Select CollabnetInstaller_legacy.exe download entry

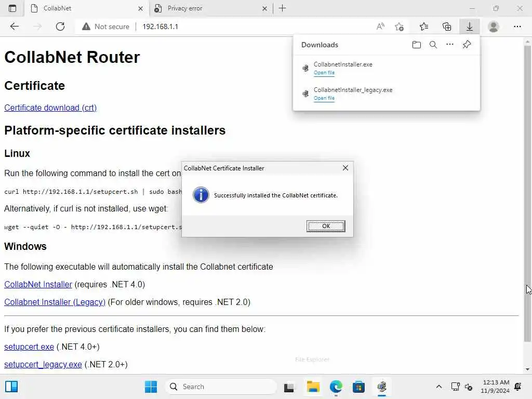tap(387, 94)
